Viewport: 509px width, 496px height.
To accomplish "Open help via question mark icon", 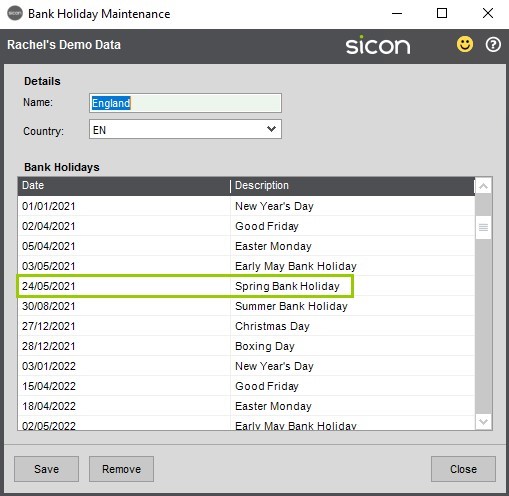I will [493, 44].
